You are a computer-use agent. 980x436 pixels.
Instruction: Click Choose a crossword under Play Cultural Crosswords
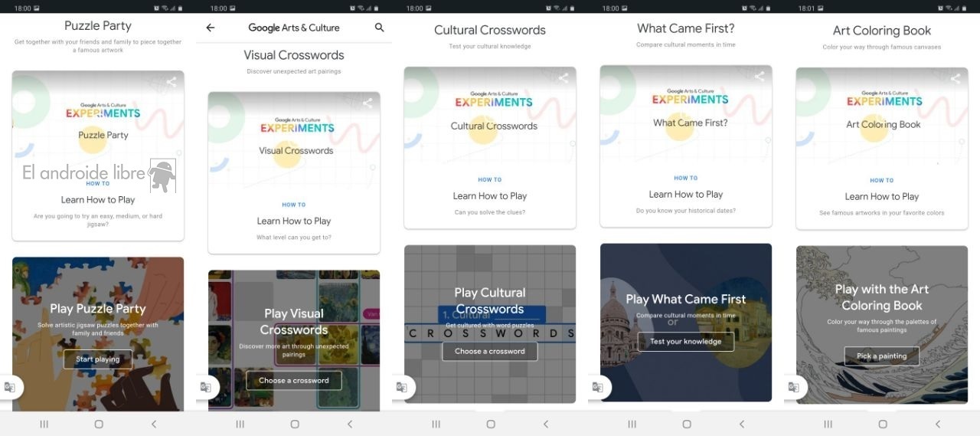coord(490,351)
